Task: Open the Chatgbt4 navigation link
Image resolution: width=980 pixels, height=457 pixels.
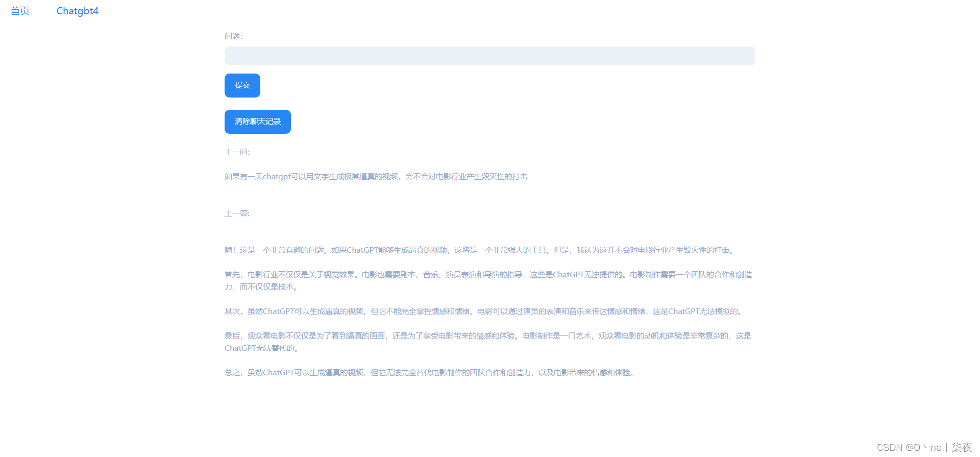Action: [x=77, y=11]
